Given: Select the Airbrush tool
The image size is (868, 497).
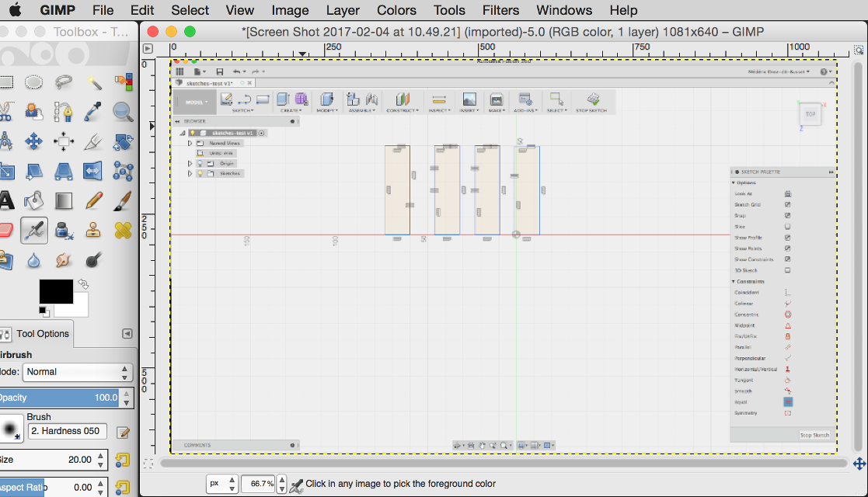Looking at the screenshot, I should tap(33, 230).
